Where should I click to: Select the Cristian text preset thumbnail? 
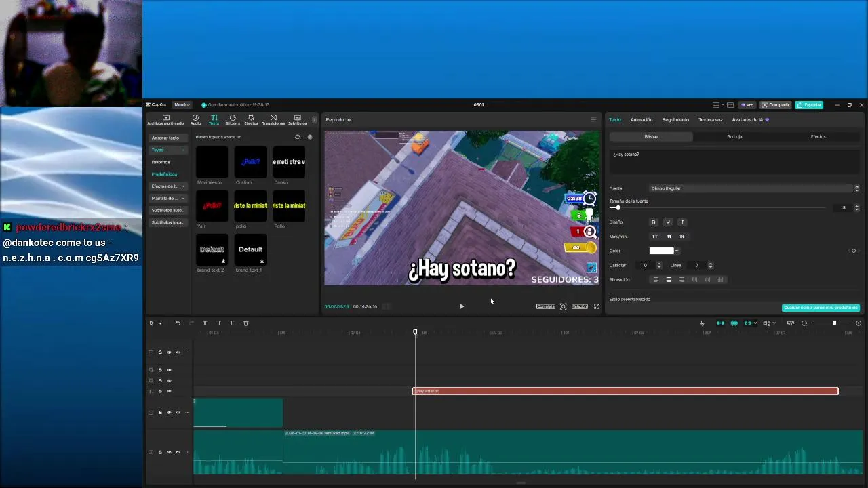click(x=250, y=162)
